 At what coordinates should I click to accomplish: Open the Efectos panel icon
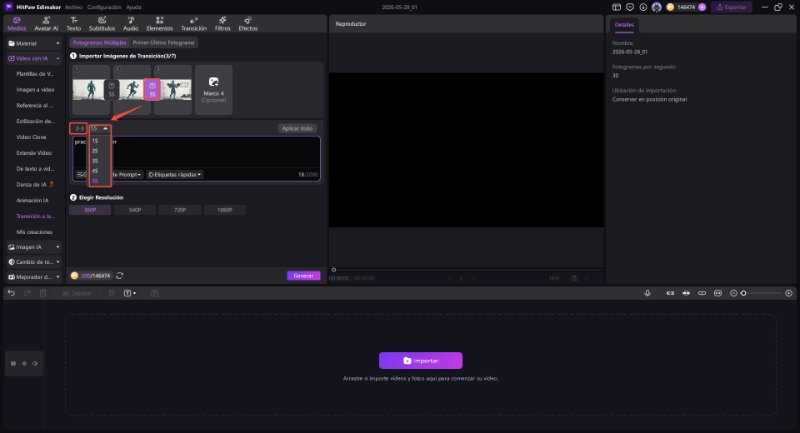[x=248, y=23]
